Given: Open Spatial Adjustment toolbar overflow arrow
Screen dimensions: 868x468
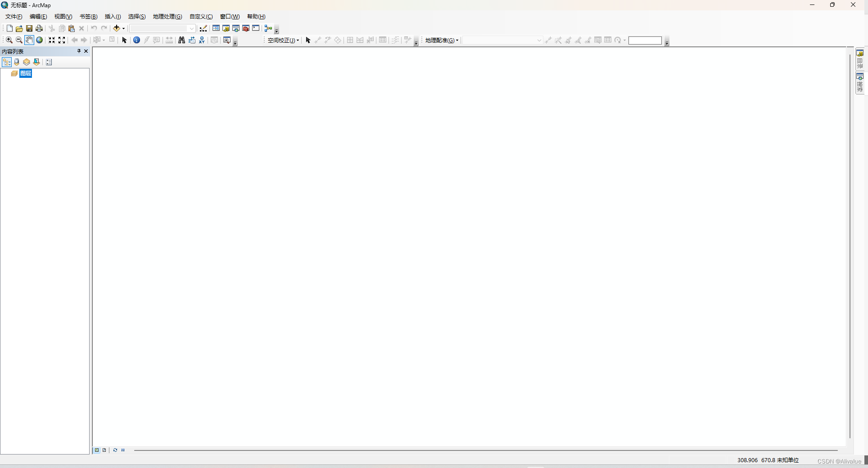Looking at the screenshot, I should point(416,42).
